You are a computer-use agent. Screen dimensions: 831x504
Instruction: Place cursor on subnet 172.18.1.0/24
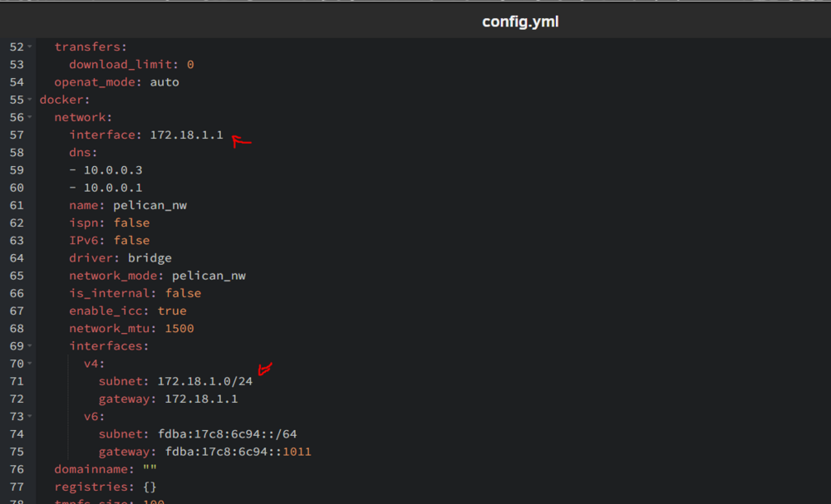pos(205,381)
